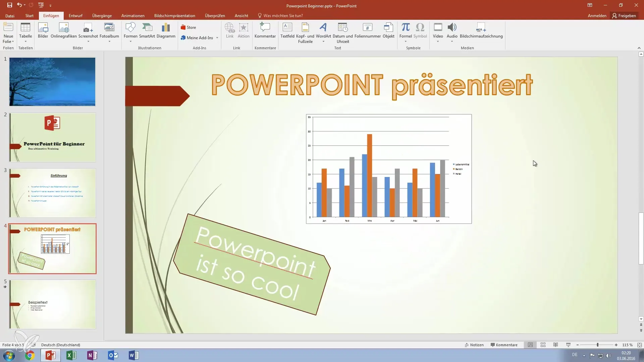The image size is (644, 362).
Task: Switch to slide sorter view
Action: click(x=543, y=345)
